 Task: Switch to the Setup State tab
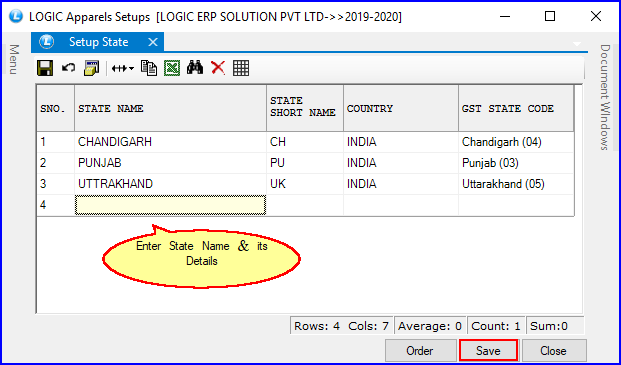point(98,42)
